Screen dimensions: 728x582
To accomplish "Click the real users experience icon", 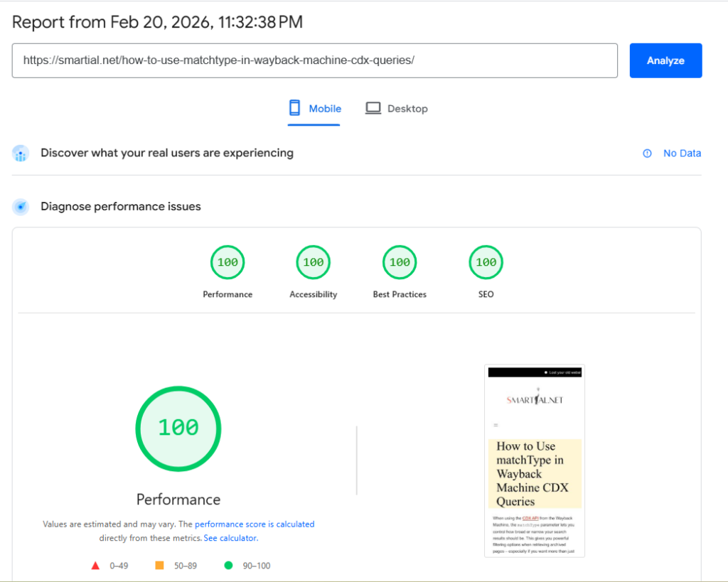I will click(x=21, y=153).
